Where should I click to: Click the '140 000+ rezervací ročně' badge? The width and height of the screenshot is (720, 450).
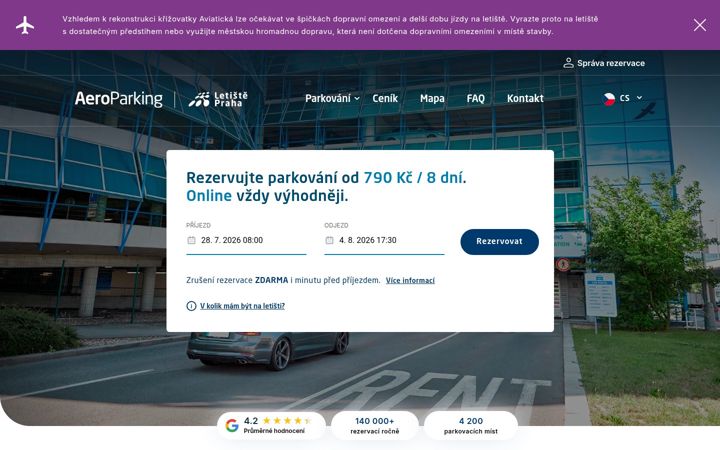point(375,426)
